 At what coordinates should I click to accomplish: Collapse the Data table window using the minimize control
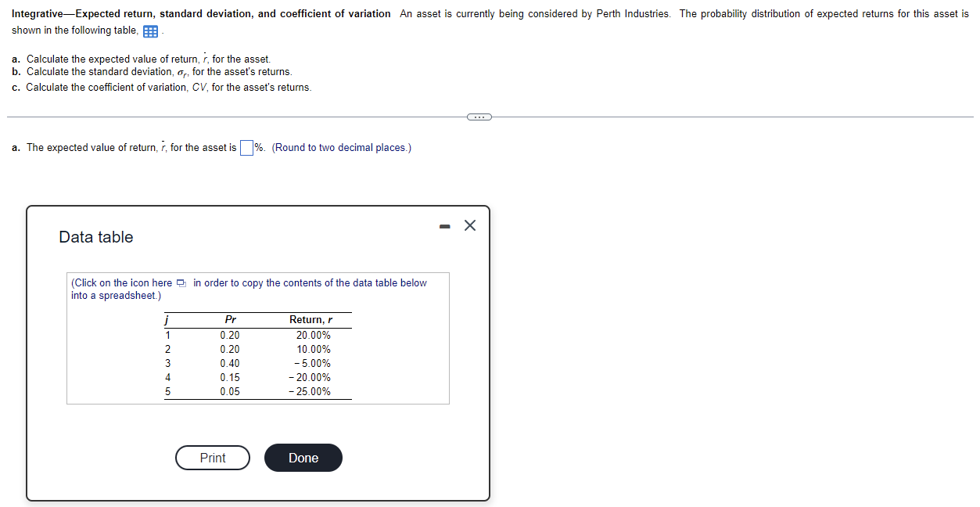pyautogui.click(x=444, y=225)
